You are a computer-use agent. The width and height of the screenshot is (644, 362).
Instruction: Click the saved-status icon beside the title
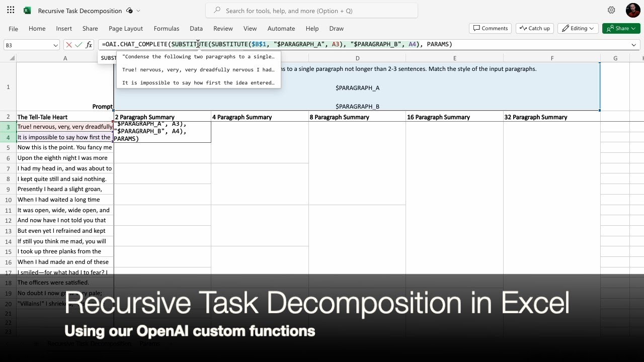[129, 11]
